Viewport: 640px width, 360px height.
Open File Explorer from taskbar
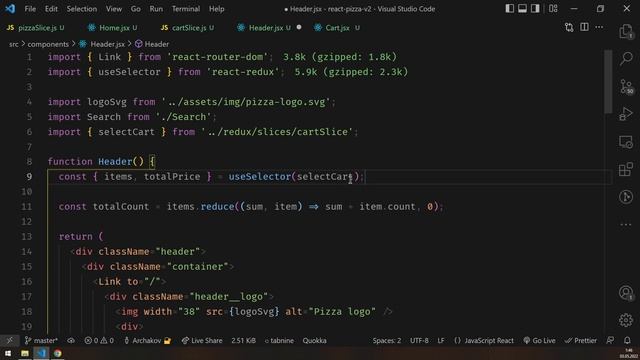(x=25, y=353)
